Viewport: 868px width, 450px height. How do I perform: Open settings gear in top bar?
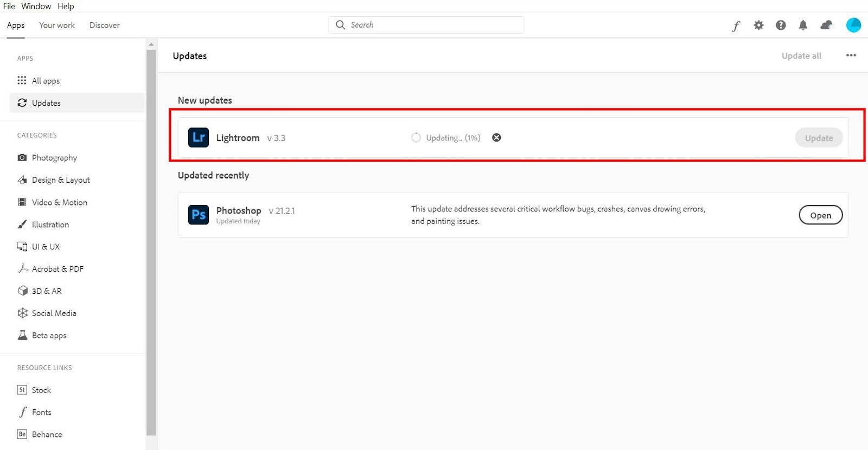click(x=758, y=25)
